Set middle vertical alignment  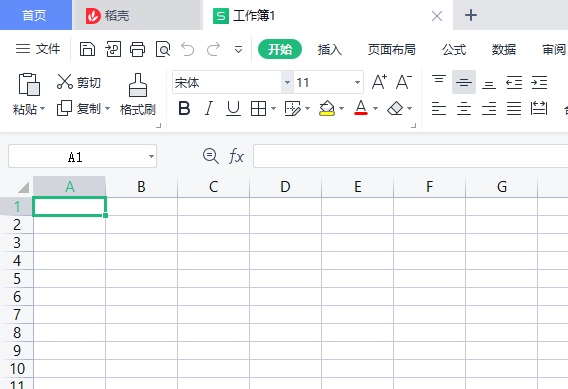pos(464,82)
